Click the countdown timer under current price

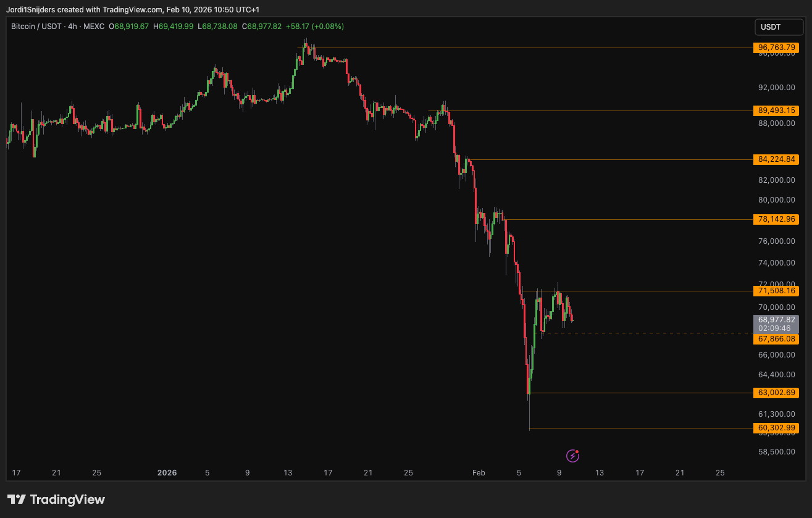click(774, 328)
